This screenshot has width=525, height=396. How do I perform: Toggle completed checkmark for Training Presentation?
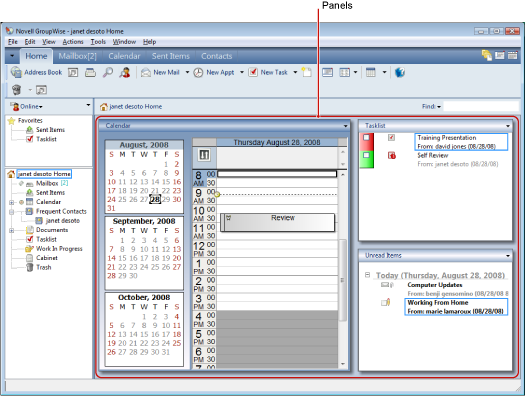tap(391, 137)
